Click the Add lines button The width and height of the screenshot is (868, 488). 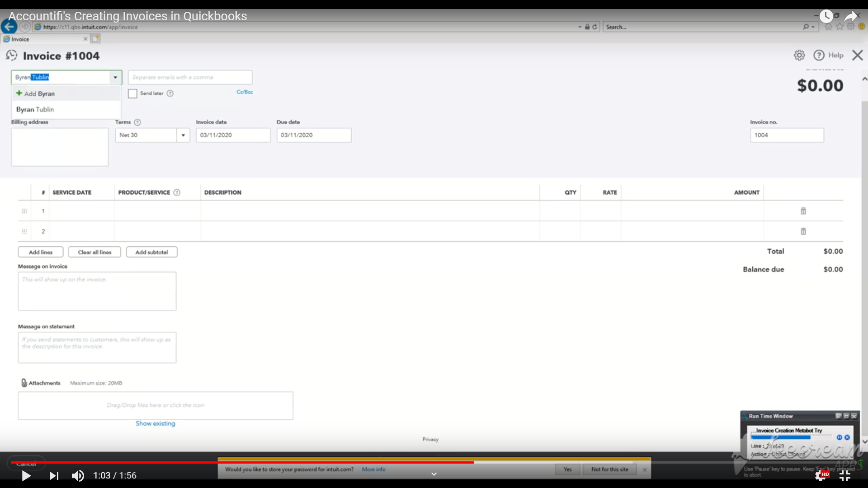[41, 252]
